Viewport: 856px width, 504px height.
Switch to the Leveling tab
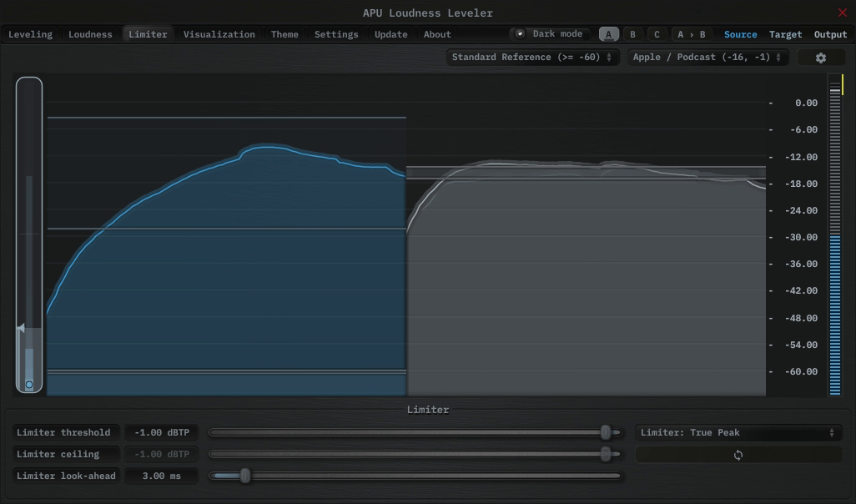point(30,34)
